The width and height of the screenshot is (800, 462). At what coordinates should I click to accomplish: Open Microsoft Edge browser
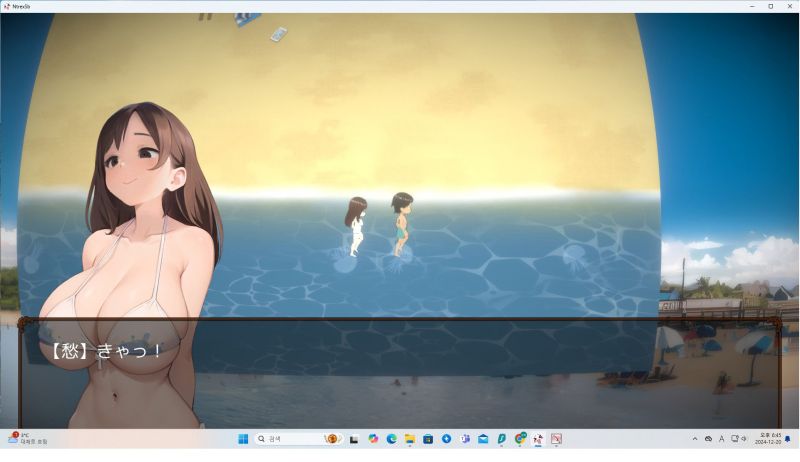[391, 439]
